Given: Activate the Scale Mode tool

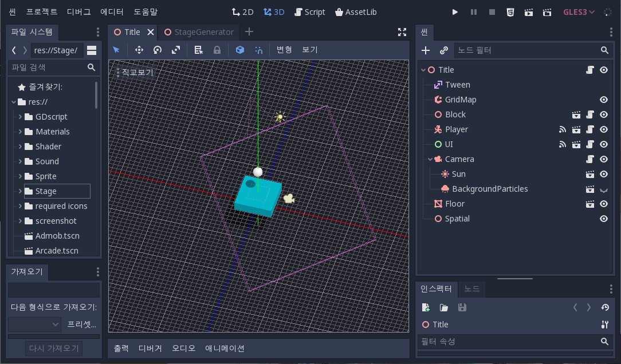Looking at the screenshot, I should coord(176,50).
